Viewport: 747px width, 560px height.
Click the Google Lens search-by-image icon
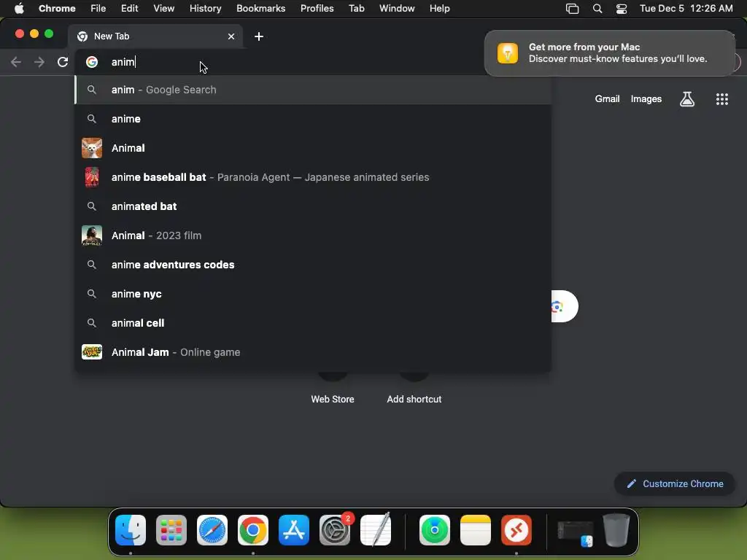[558, 307]
